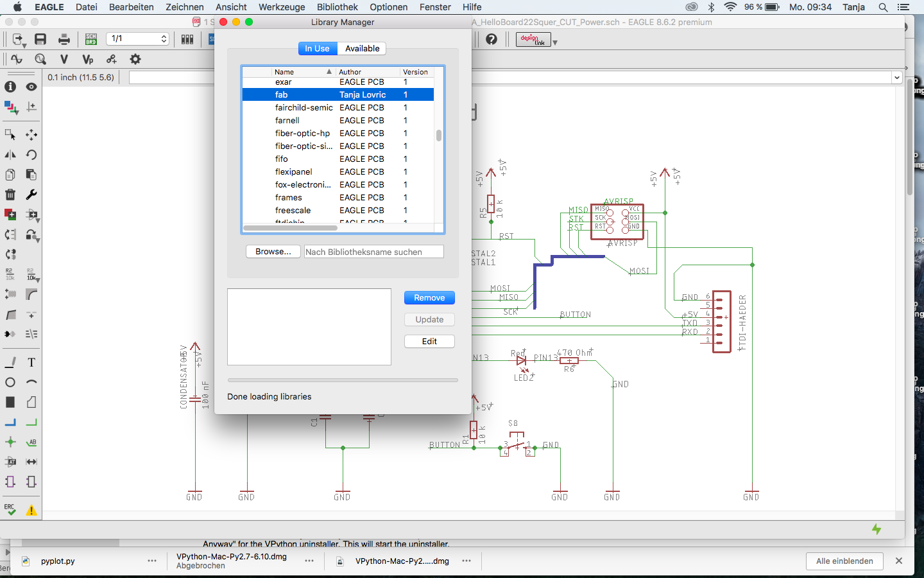Select the freescale library row
Viewport: 924px width, 578px height.
[338, 210]
